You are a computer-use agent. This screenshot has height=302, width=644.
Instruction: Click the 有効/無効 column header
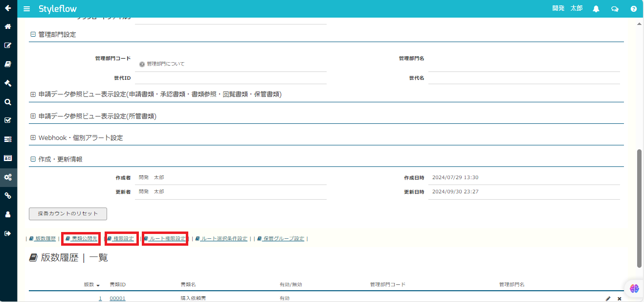290,284
